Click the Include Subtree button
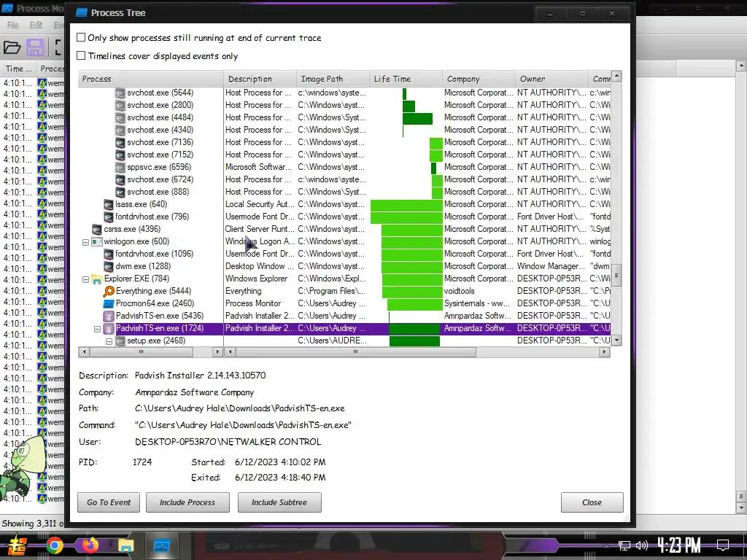Viewport: 747px width, 560px height. point(279,502)
